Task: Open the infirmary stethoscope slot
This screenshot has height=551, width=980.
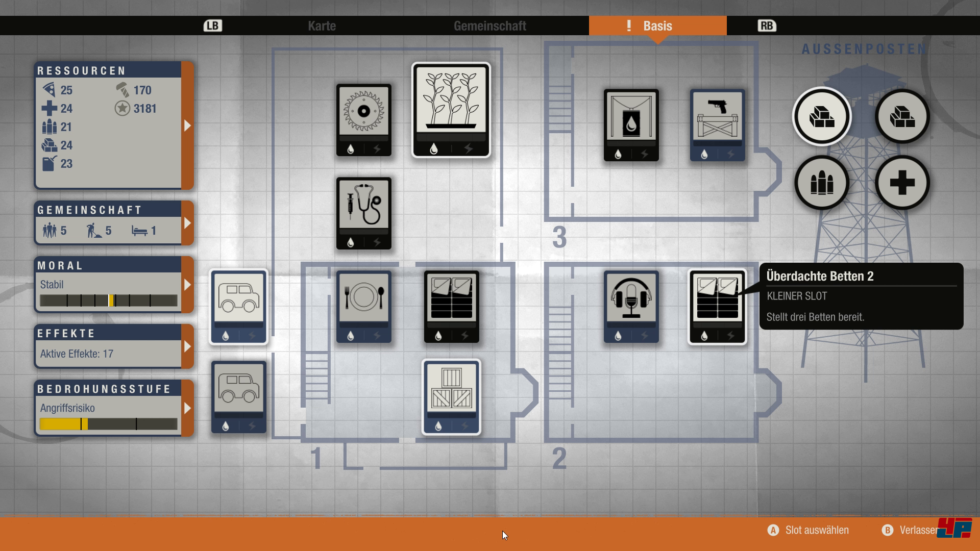Action: click(363, 213)
